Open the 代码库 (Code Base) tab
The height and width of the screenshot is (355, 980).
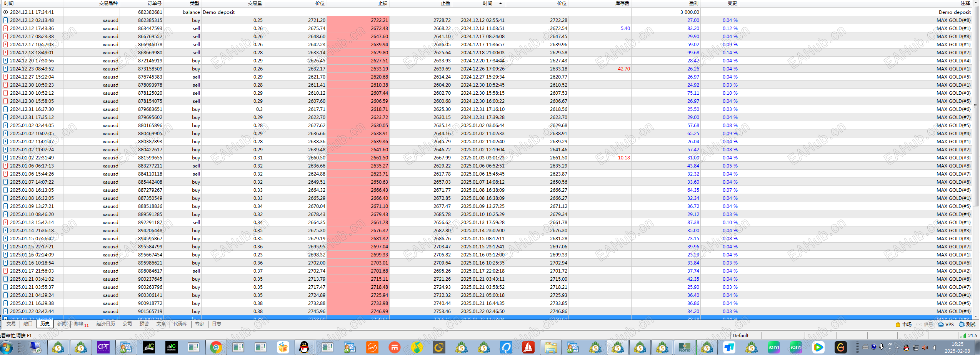[x=180, y=324]
